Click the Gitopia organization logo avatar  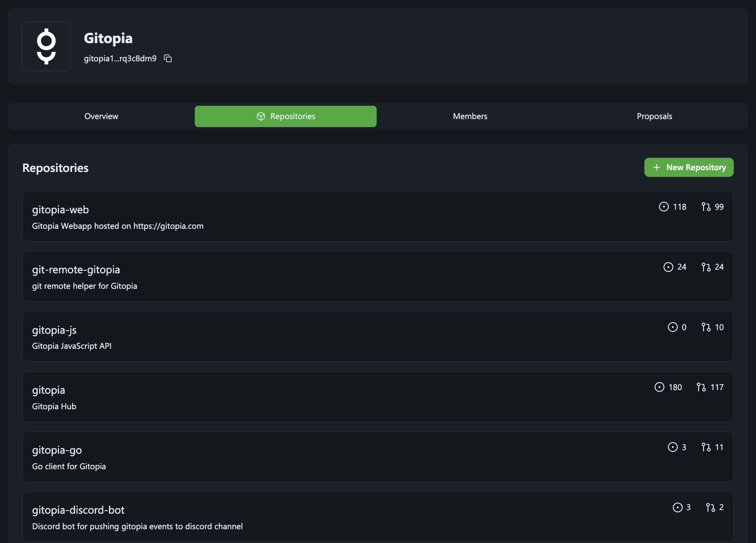(46, 46)
